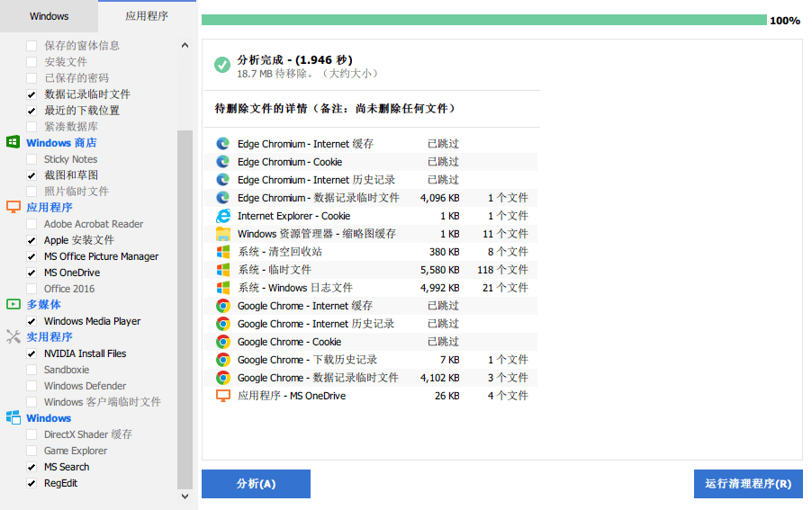
Task: Toggle the MS OneDrive checkbox
Action: [x=32, y=273]
